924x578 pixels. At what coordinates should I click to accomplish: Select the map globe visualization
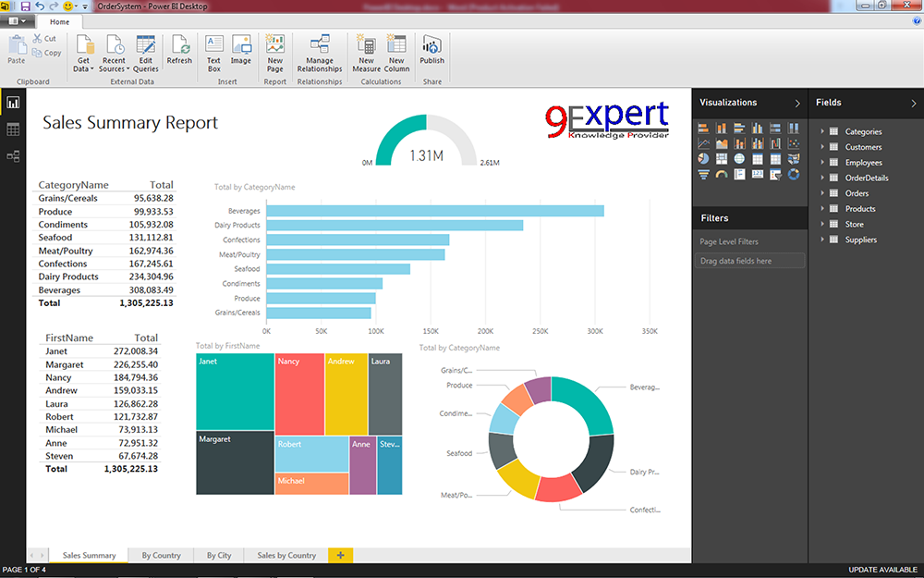[x=739, y=159]
